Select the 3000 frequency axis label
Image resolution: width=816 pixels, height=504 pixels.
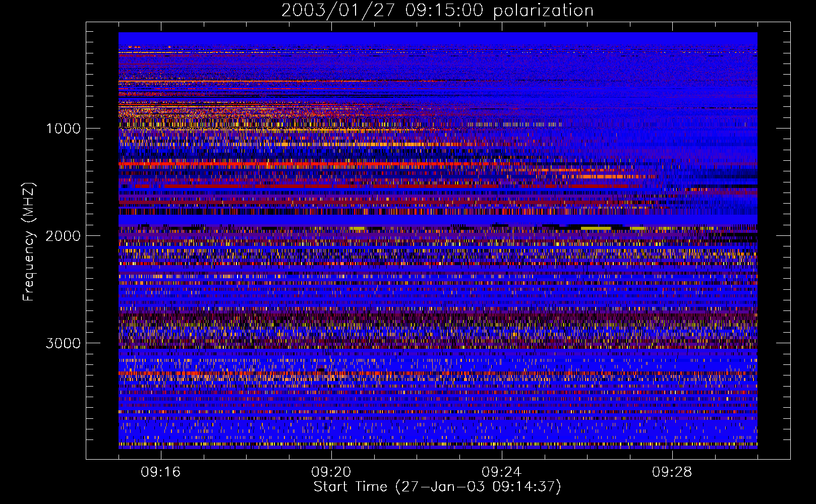pos(63,343)
